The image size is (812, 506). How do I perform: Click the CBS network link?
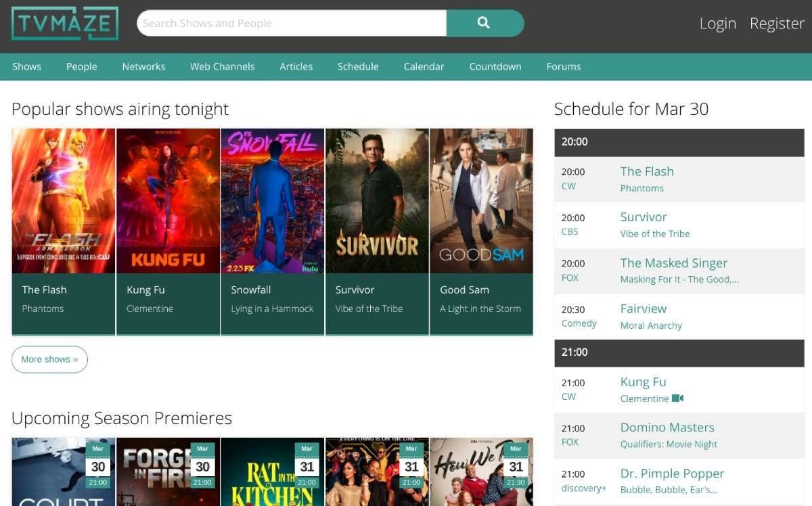[x=570, y=231]
